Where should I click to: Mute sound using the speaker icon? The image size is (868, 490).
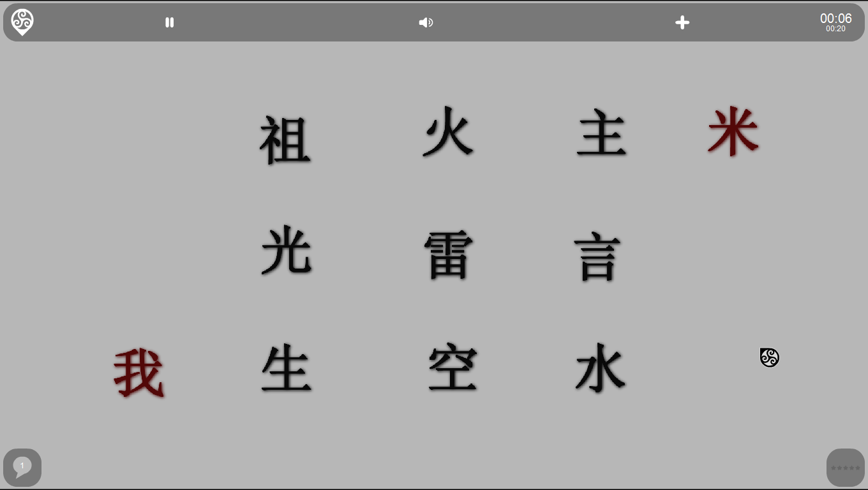426,22
